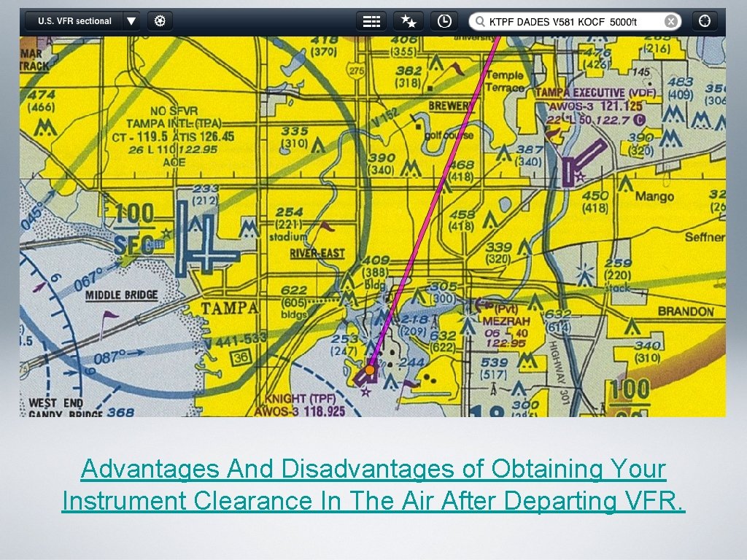Screen dimensions: 747x560
Task: Tap the 067° radial label
Action: click(x=88, y=279)
